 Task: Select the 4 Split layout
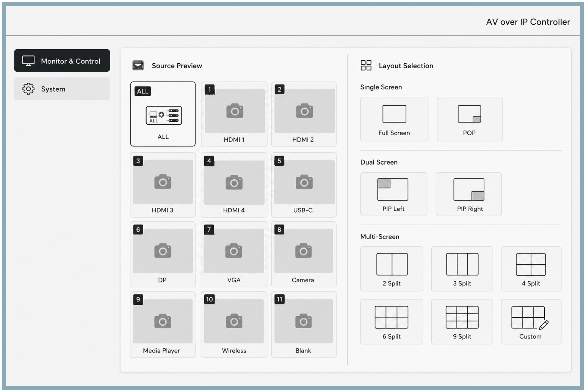[x=531, y=269]
